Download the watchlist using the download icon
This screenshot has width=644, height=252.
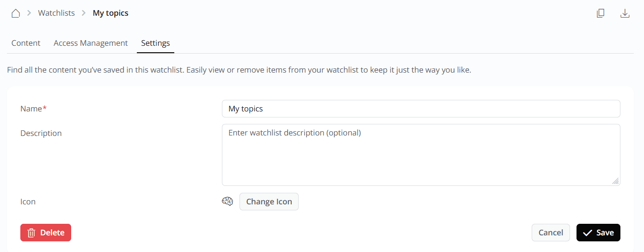625,13
